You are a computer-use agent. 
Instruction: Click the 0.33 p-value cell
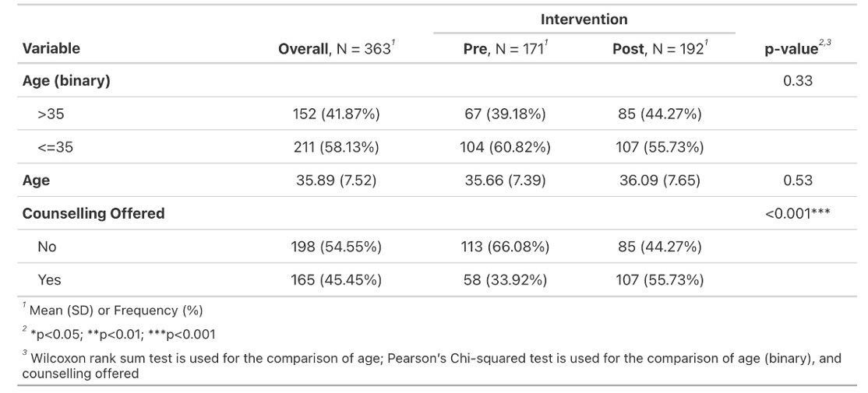[x=797, y=81]
